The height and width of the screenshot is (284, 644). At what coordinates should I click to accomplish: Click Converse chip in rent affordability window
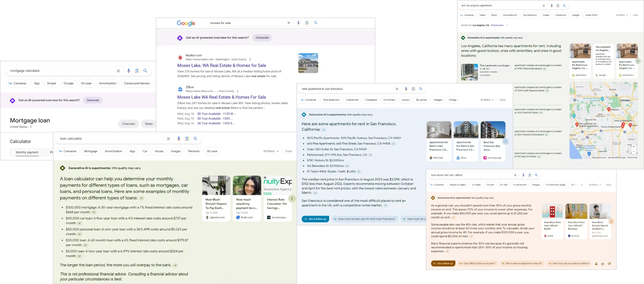pos(437,185)
